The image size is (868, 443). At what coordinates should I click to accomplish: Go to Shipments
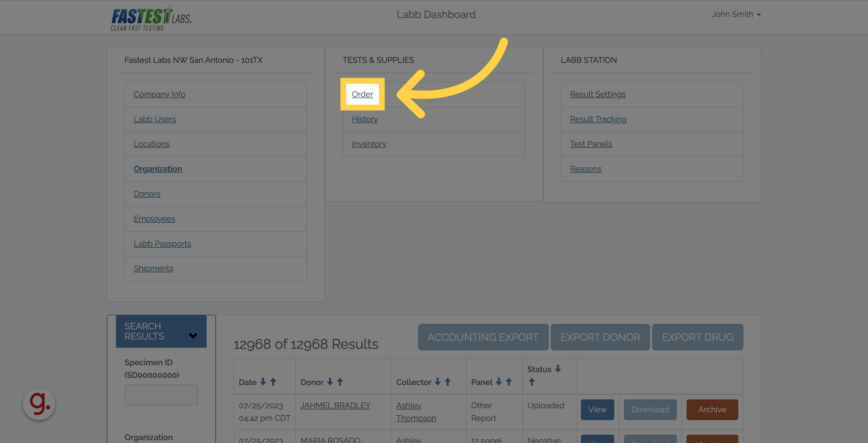click(153, 269)
